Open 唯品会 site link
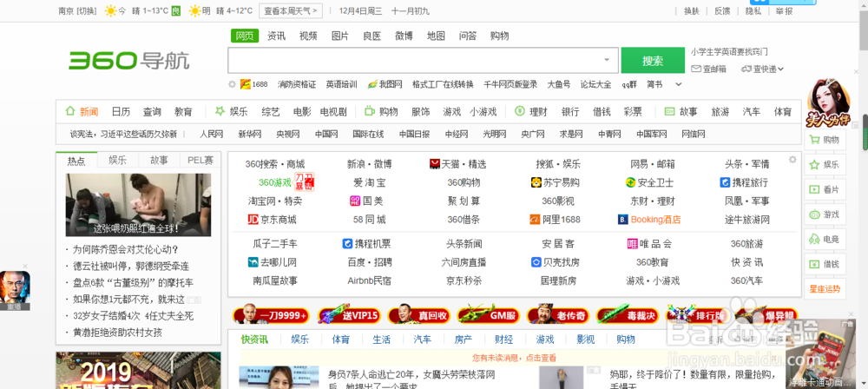 pyautogui.click(x=649, y=243)
